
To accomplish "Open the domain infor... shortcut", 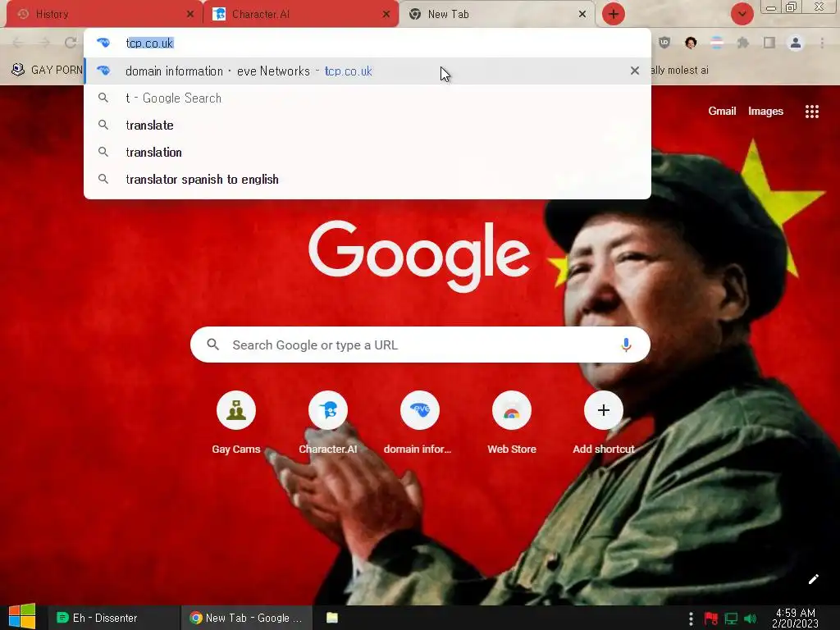I will coord(419,423).
